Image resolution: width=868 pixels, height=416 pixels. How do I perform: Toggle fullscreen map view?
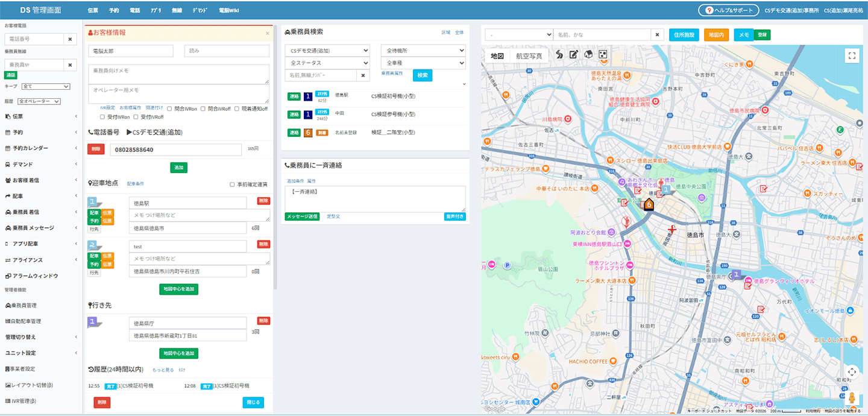[x=851, y=56]
